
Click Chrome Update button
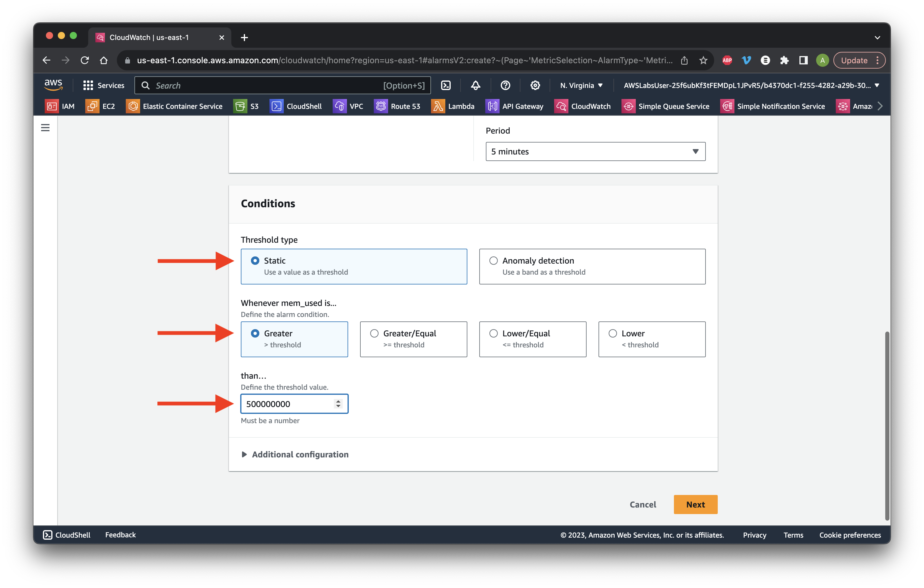(854, 60)
